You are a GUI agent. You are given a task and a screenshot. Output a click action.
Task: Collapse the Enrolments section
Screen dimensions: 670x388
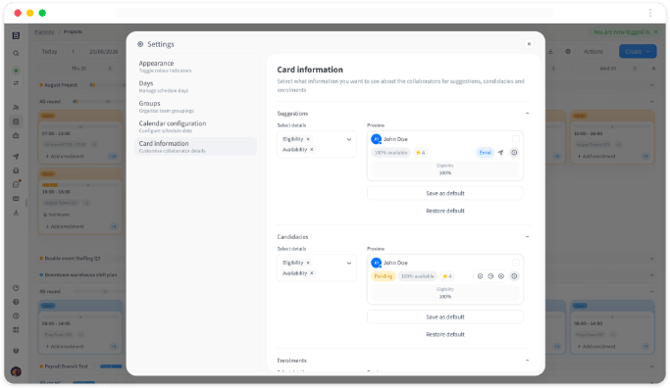[527, 360]
